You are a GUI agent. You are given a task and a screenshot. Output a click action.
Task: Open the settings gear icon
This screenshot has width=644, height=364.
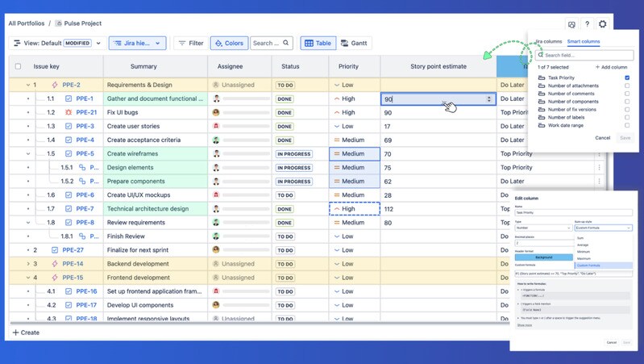[x=602, y=24]
